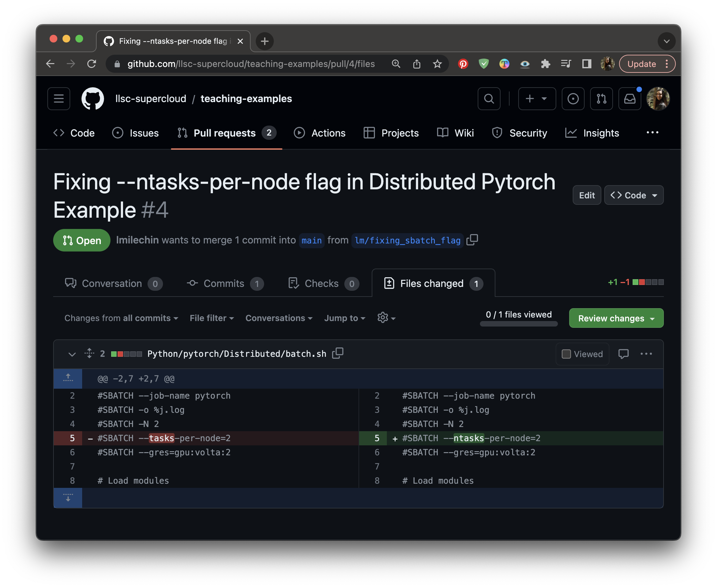Open the Pinterest extension
The image size is (717, 588).
463,64
